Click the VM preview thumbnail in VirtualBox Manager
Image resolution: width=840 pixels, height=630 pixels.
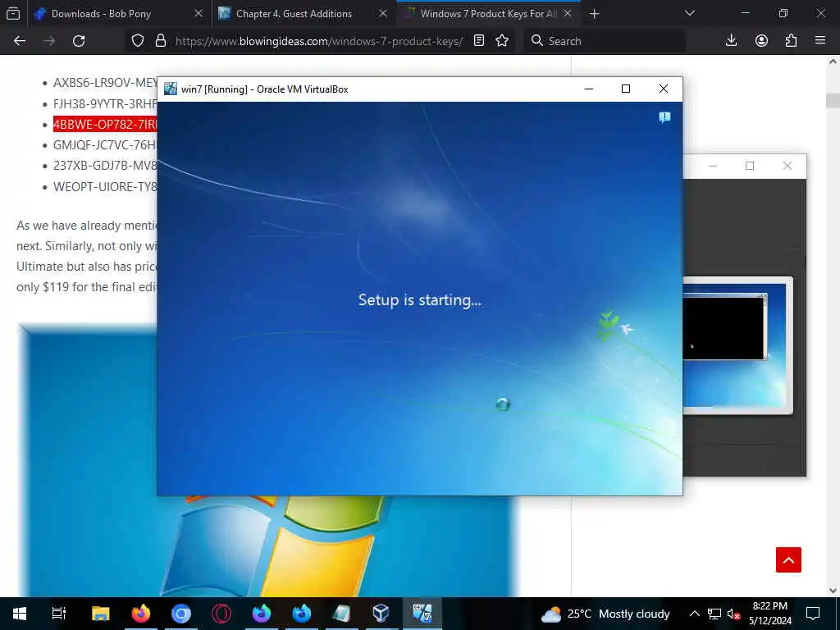737,347
